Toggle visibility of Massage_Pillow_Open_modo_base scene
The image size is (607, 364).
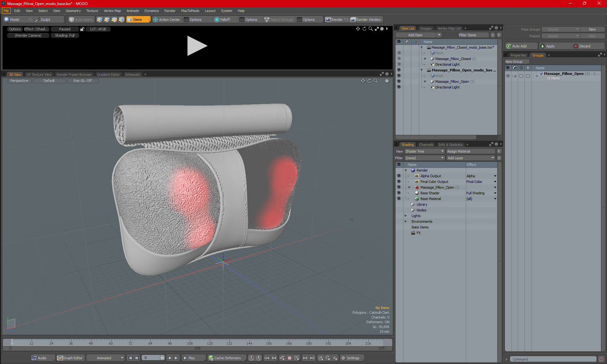399,70
